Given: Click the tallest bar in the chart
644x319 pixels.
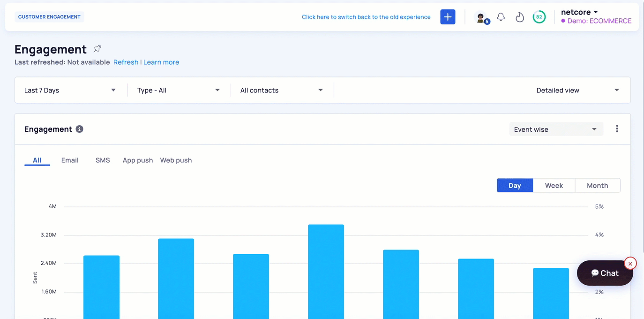Looking at the screenshot, I should point(326,272).
